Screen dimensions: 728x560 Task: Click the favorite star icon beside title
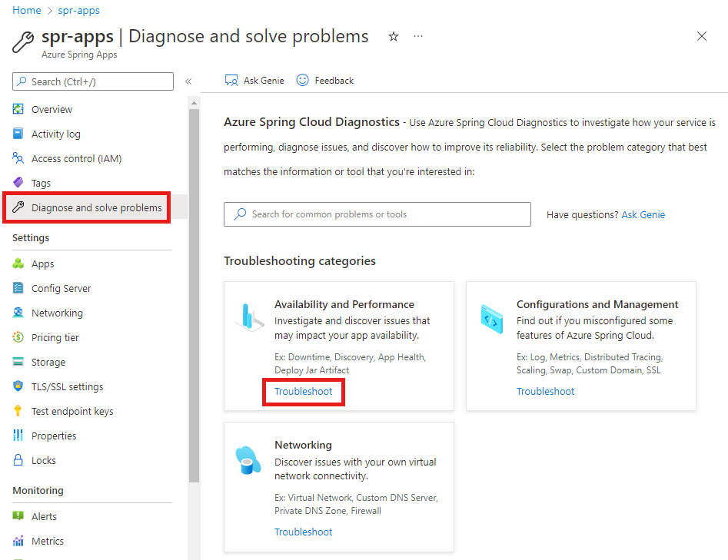[x=394, y=36]
